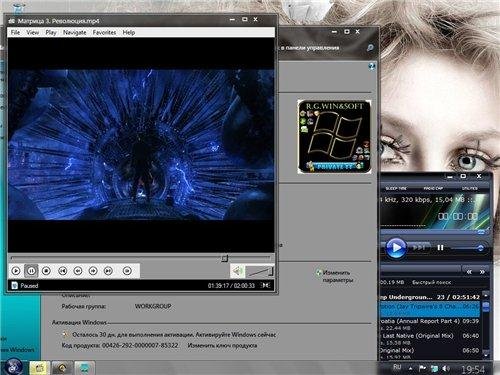Stop video playback with the Stop button
The width and height of the screenshot is (500, 375).
[46, 271]
